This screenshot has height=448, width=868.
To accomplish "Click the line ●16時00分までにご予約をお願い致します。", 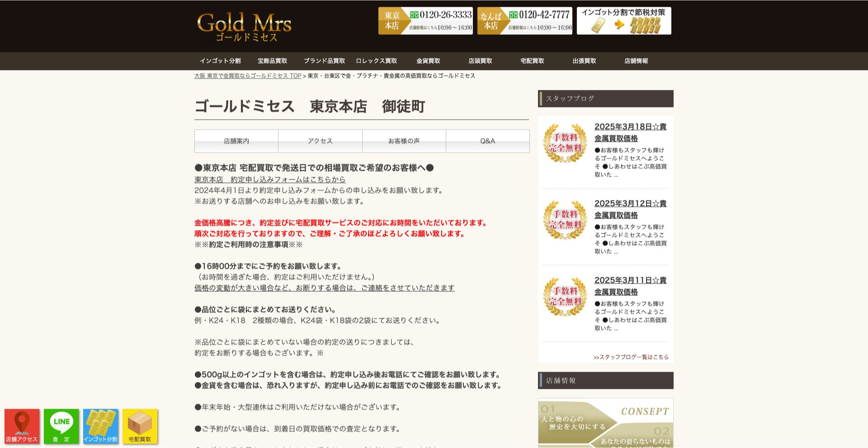I will coord(269,266).
